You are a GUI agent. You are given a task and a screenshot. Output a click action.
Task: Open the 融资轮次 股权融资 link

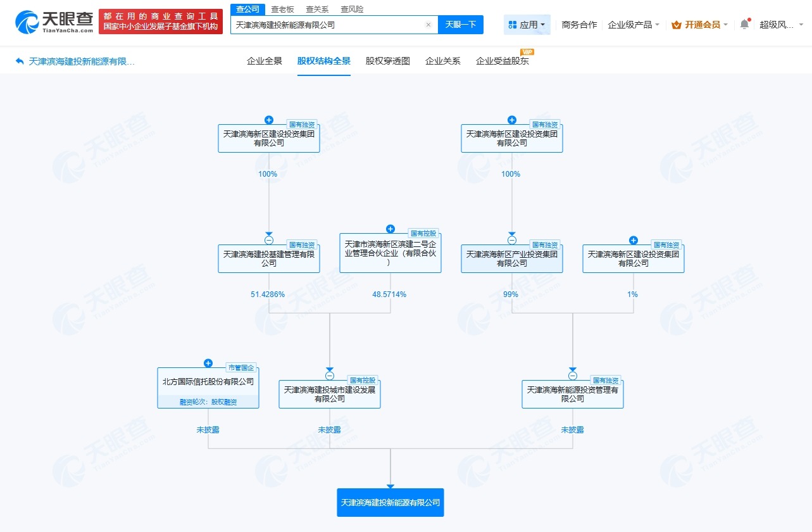208,401
